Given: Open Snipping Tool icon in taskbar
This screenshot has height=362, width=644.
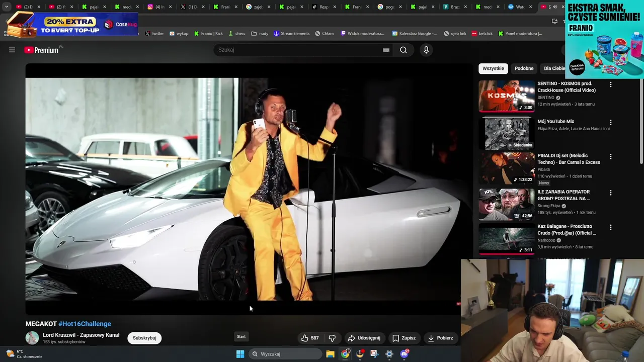Looking at the screenshot, I should click(x=374, y=354).
